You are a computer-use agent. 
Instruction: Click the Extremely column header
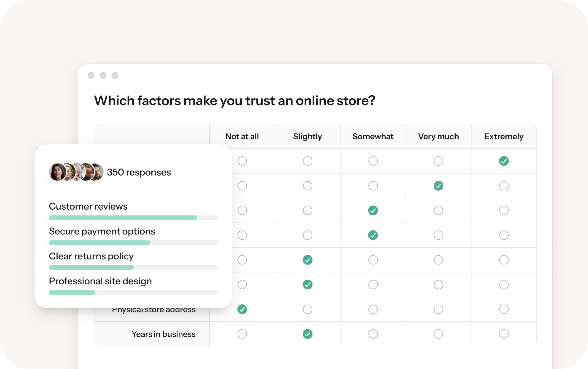tap(504, 136)
